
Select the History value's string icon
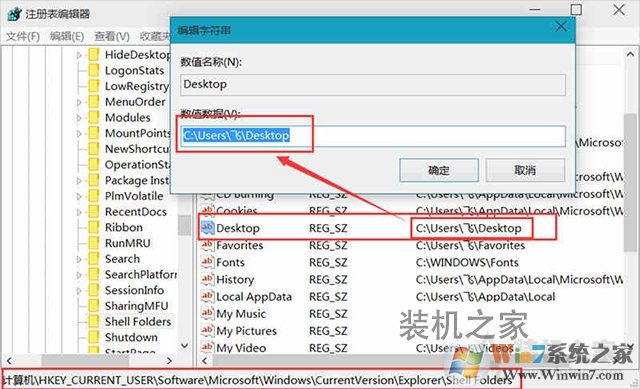pyautogui.click(x=207, y=279)
